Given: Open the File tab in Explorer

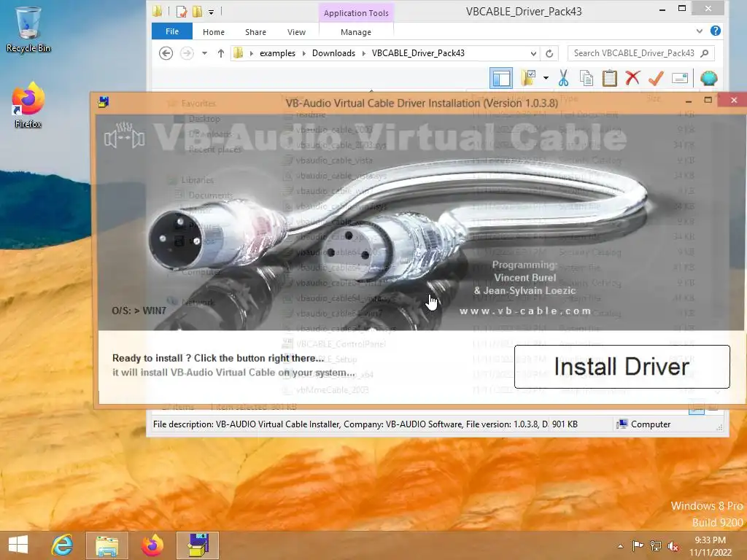Looking at the screenshot, I should tap(172, 31).
